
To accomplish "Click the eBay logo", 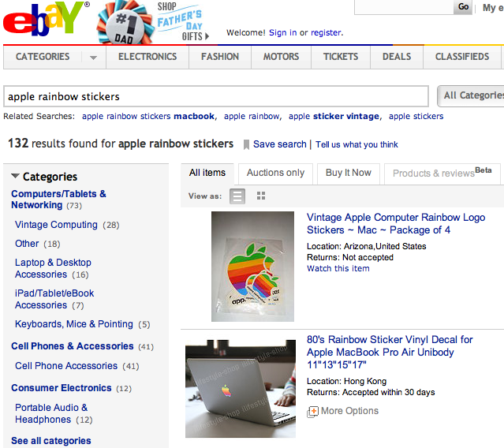I will click(45, 19).
